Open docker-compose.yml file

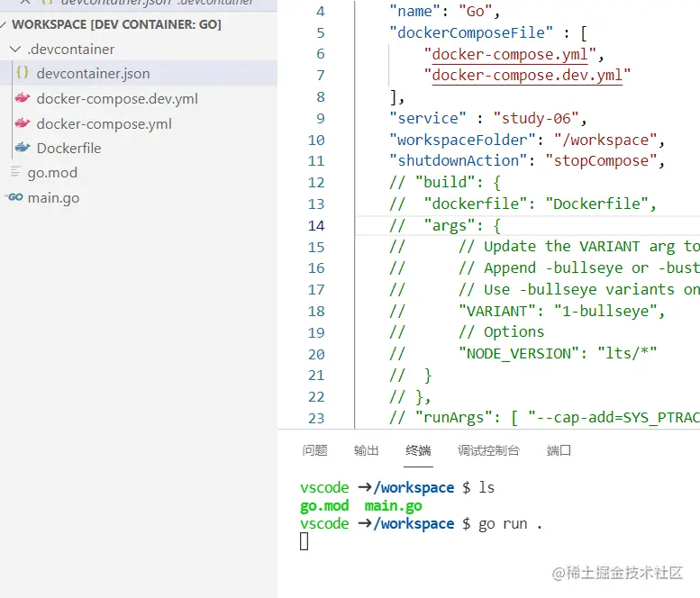pyautogui.click(x=104, y=123)
